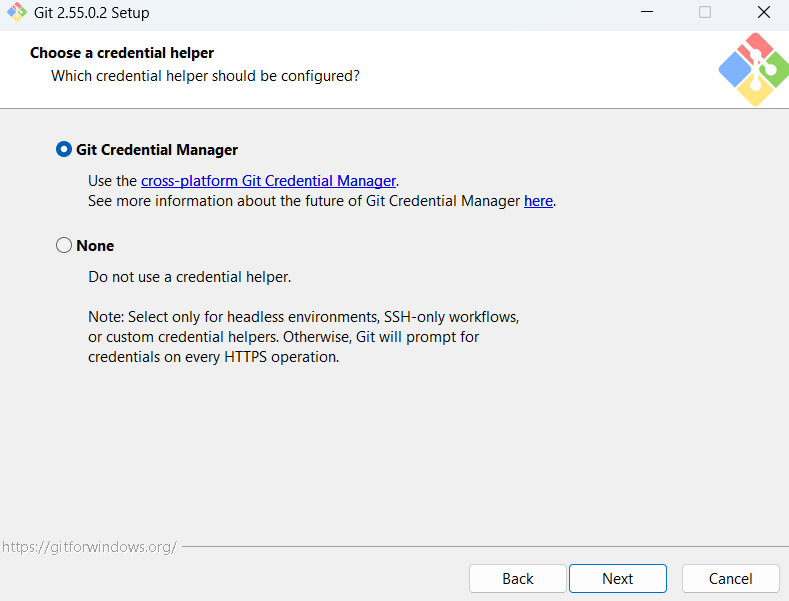Image resolution: width=789 pixels, height=601 pixels.
Task: Click the gitforwindows.org URL text
Action: (x=90, y=547)
